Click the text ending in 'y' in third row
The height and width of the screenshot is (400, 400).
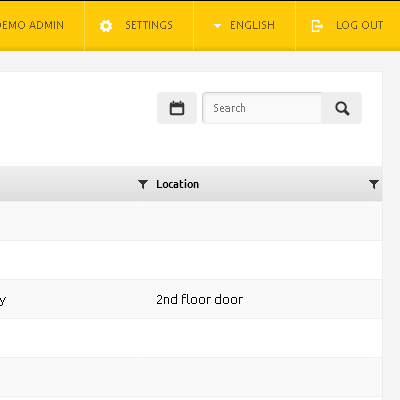(3, 301)
